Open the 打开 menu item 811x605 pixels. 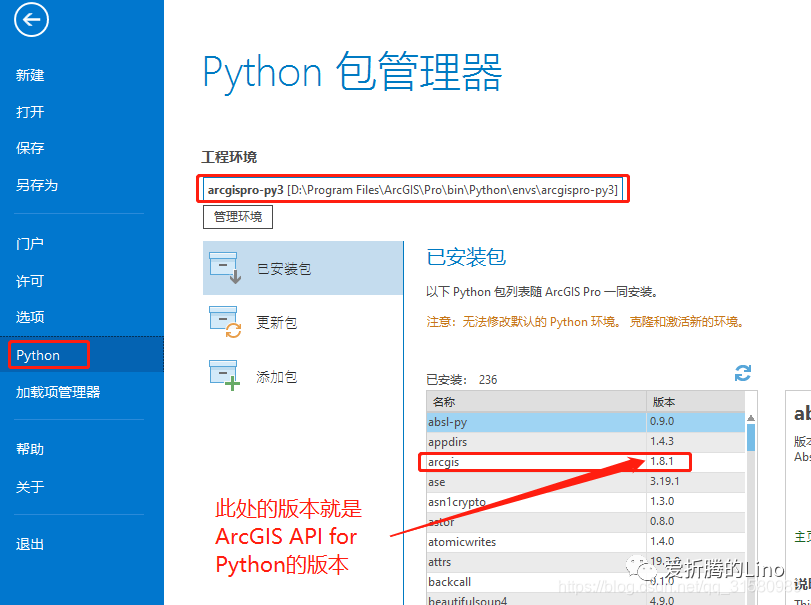30,112
